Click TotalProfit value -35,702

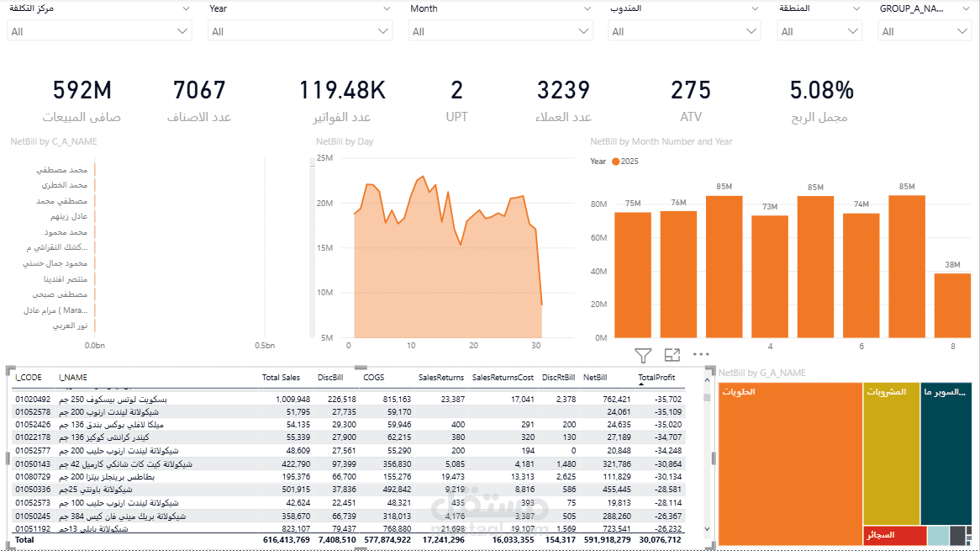coord(668,399)
